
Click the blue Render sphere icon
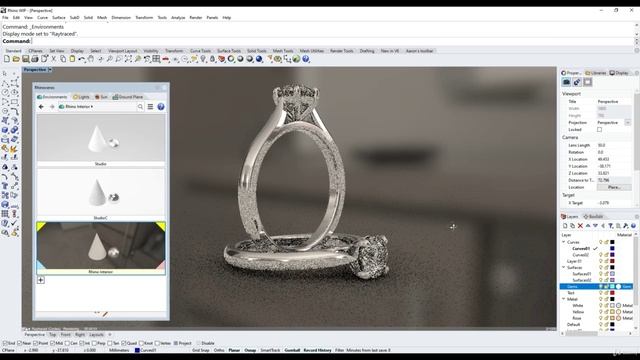(x=259, y=59)
